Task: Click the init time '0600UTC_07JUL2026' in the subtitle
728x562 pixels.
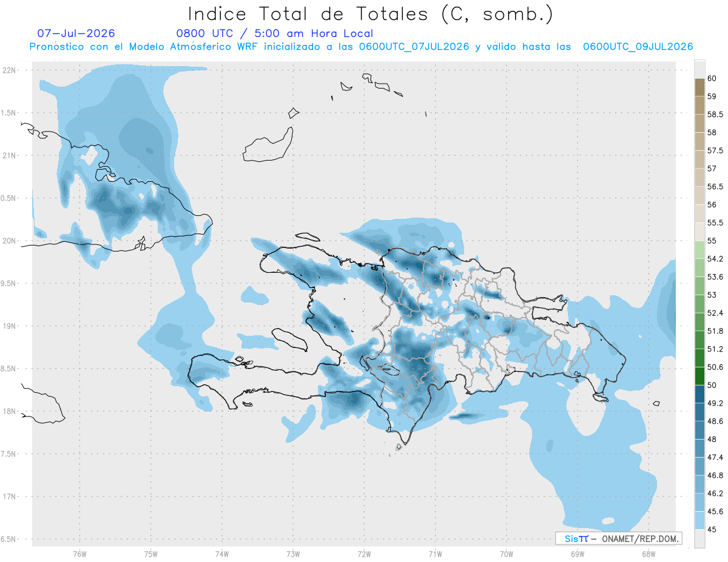Action: pyautogui.click(x=414, y=47)
